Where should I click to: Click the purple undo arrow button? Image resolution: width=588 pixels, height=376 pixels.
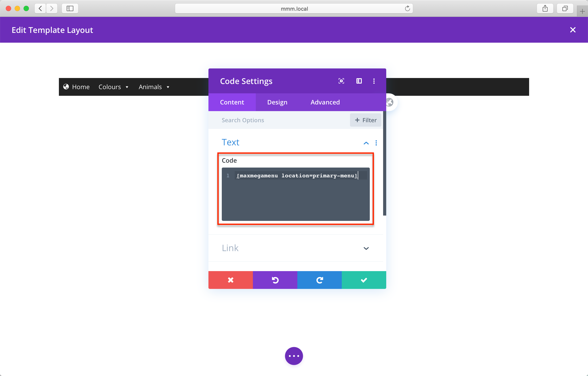point(275,280)
